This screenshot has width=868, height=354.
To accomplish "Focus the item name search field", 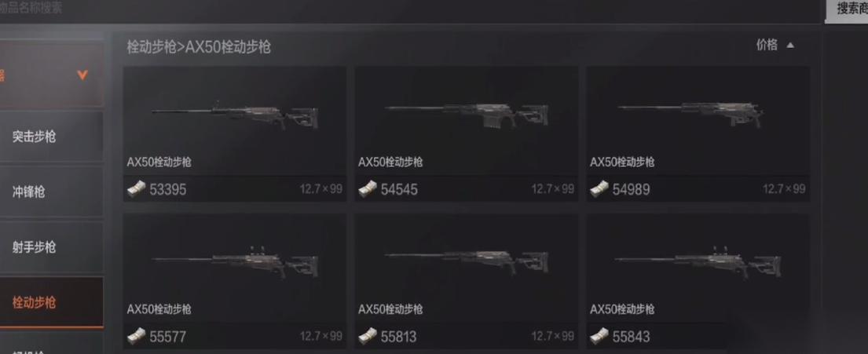I will [409, 10].
